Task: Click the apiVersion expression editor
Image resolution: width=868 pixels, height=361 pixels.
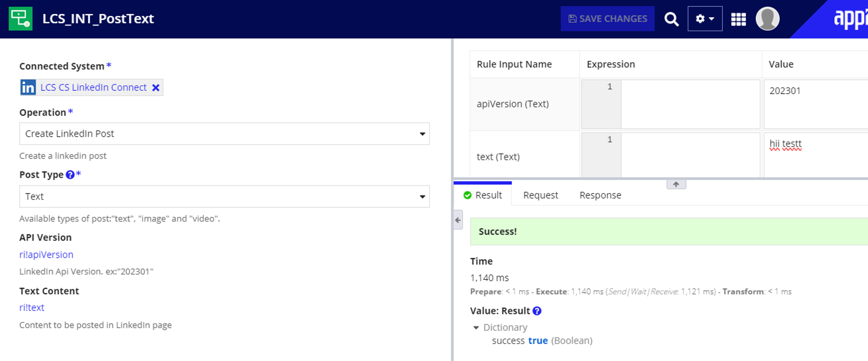Action: 670,104
